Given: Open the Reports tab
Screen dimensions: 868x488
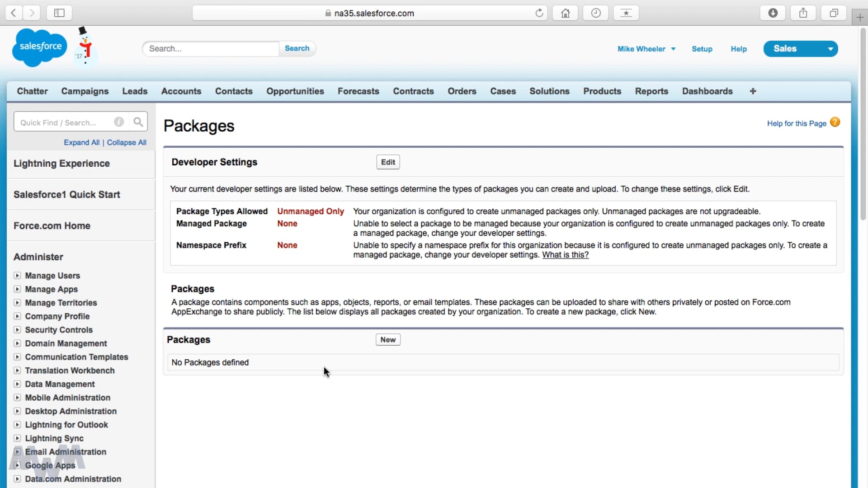Looking at the screenshot, I should click(x=651, y=91).
